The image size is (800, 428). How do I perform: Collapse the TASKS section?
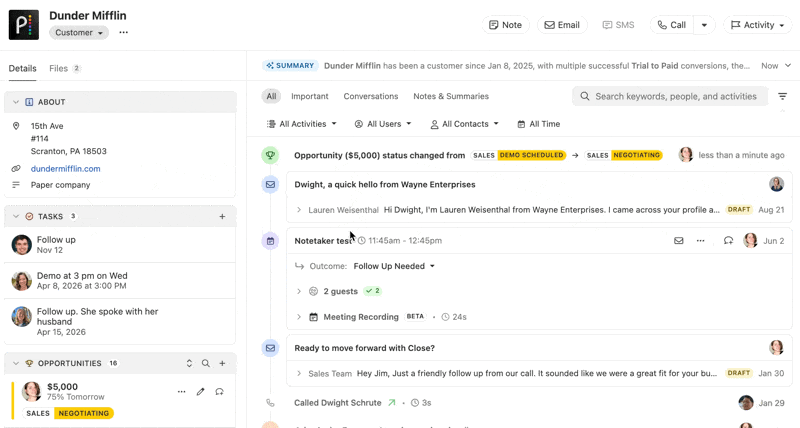pyautogui.click(x=16, y=216)
